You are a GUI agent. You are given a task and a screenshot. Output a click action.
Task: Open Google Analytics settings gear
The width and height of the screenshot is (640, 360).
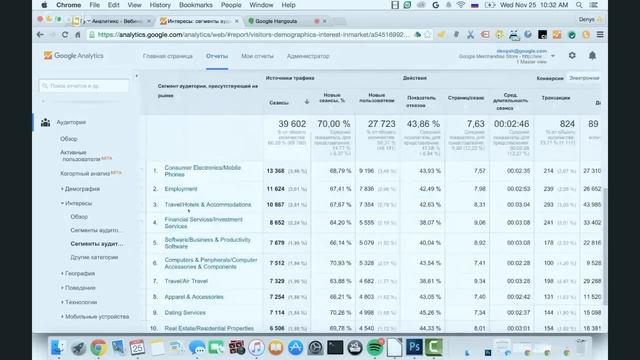point(572,55)
